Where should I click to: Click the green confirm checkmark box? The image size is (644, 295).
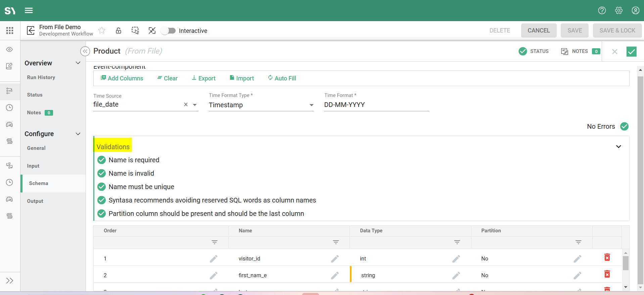point(631,51)
